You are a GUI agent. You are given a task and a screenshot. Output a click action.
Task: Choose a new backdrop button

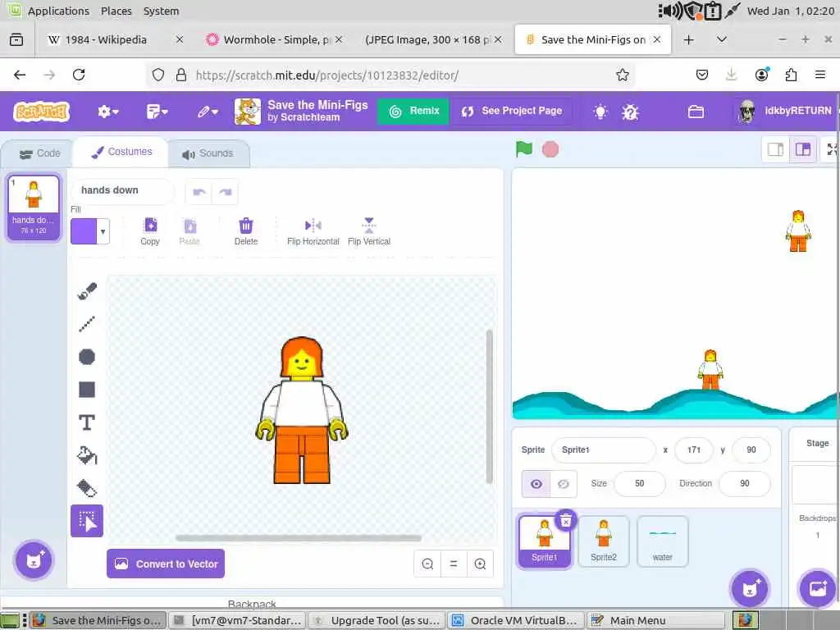818,588
